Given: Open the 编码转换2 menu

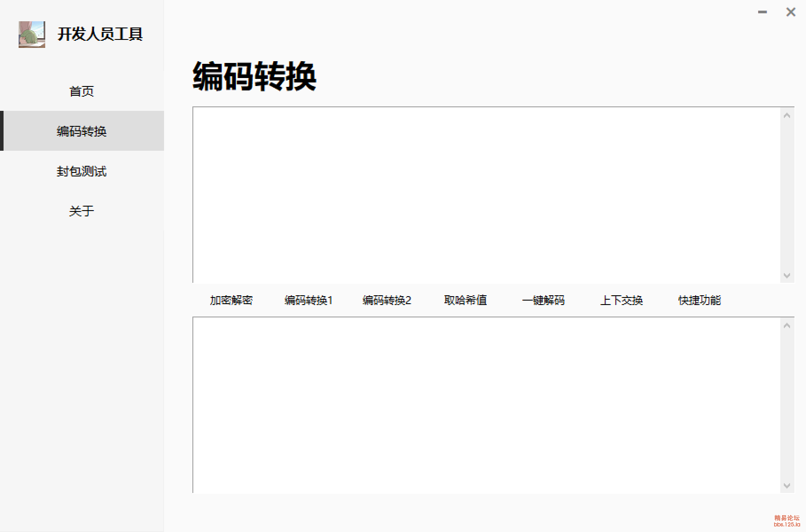Looking at the screenshot, I should click(x=387, y=300).
